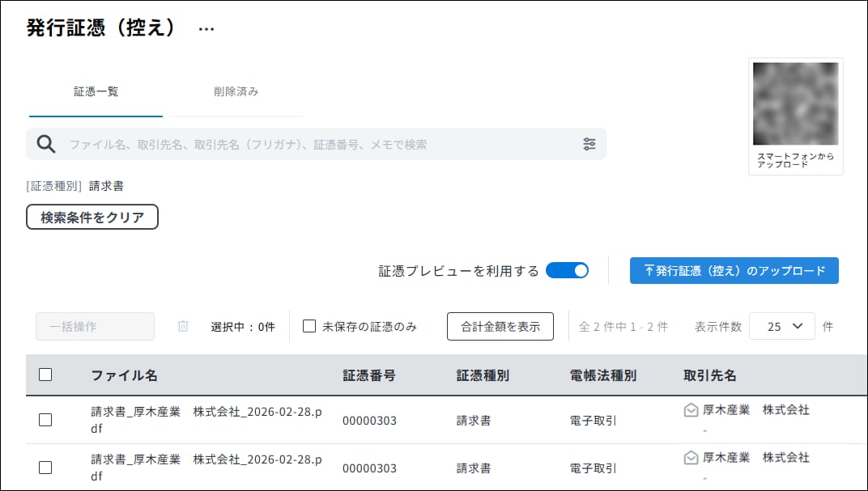Open the search filter settings icon
868x491 pixels.
589,144
